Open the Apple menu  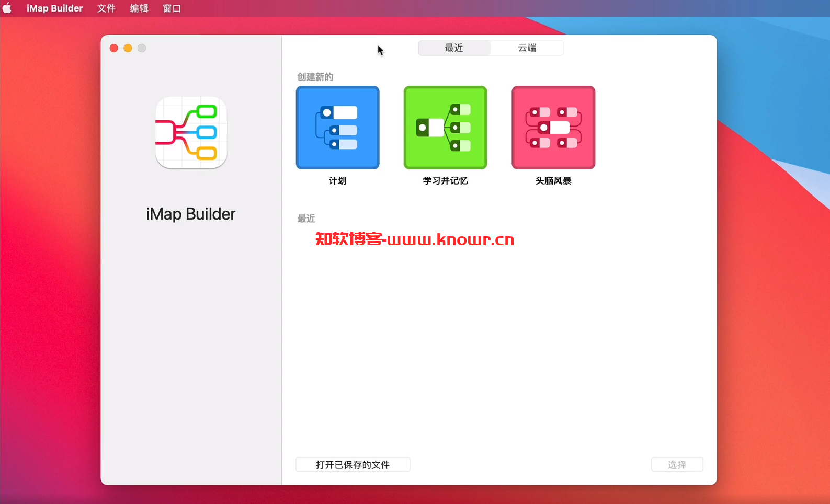click(x=7, y=8)
